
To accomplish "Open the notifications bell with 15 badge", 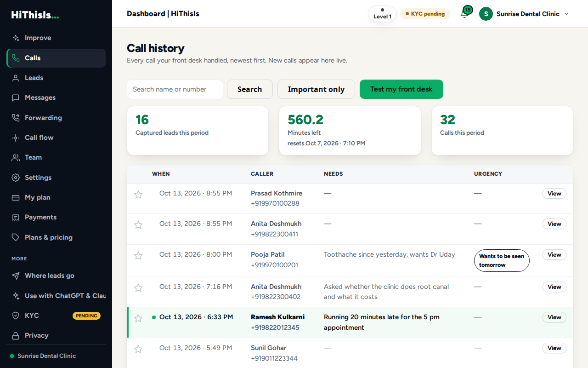I will pos(466,12).
